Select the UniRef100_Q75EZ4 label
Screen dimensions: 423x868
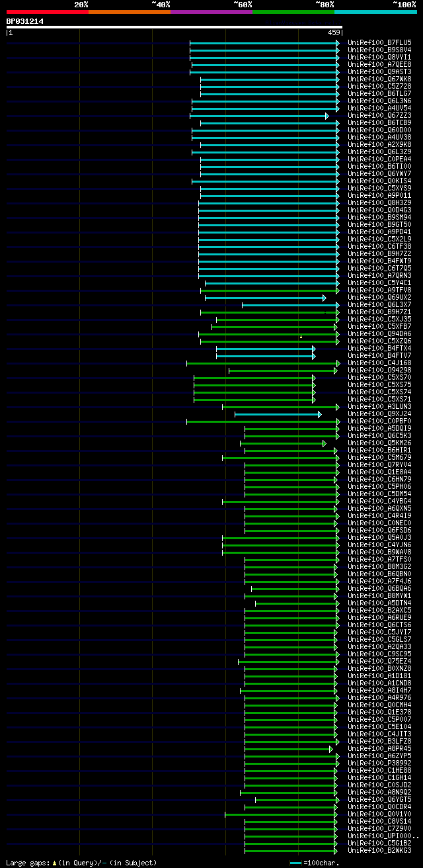click(379, 661)
